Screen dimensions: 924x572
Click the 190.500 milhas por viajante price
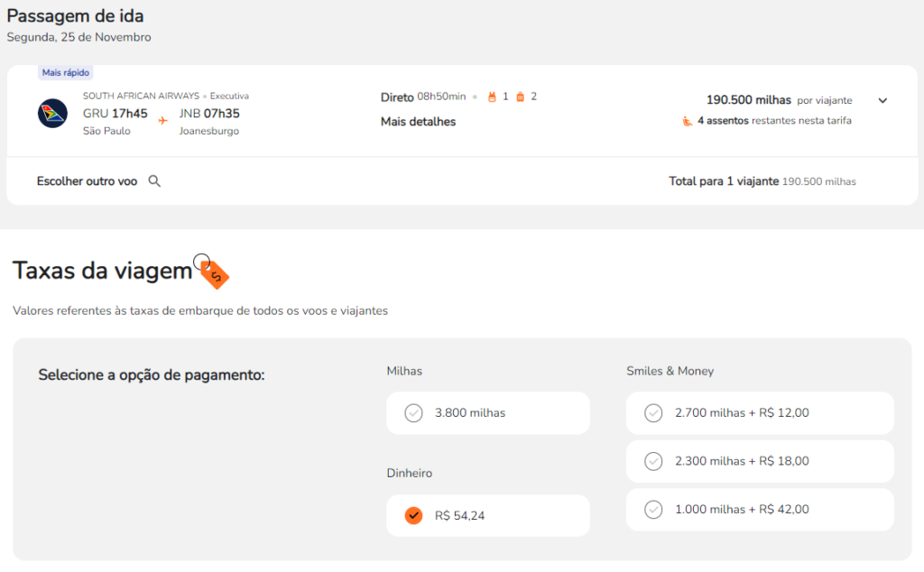click(749, 100)
